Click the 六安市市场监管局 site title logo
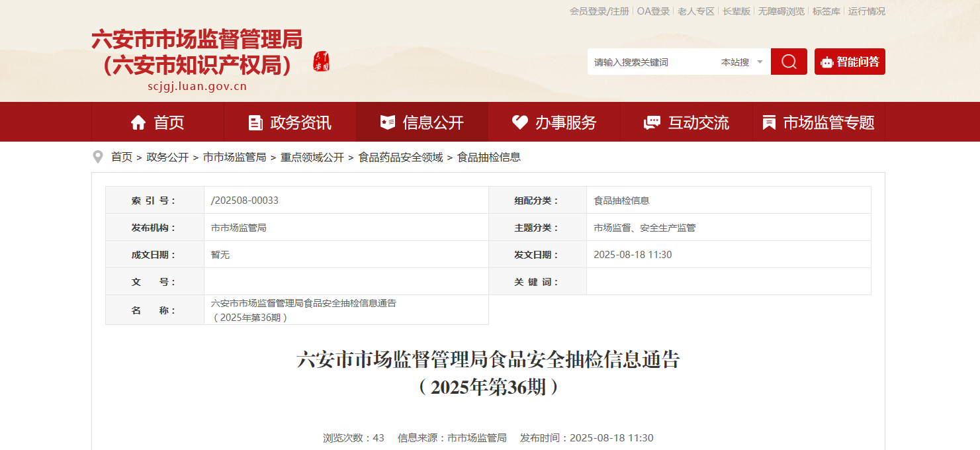 tap(197, 52)
